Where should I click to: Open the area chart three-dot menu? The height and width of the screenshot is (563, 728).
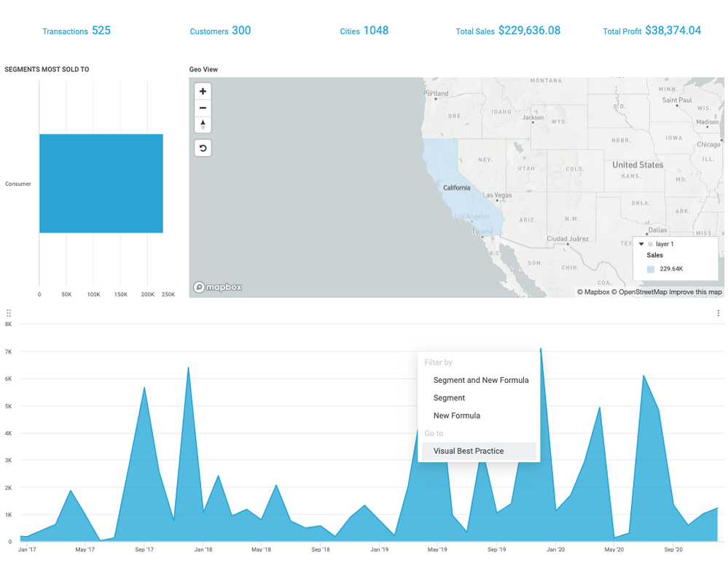718,314
